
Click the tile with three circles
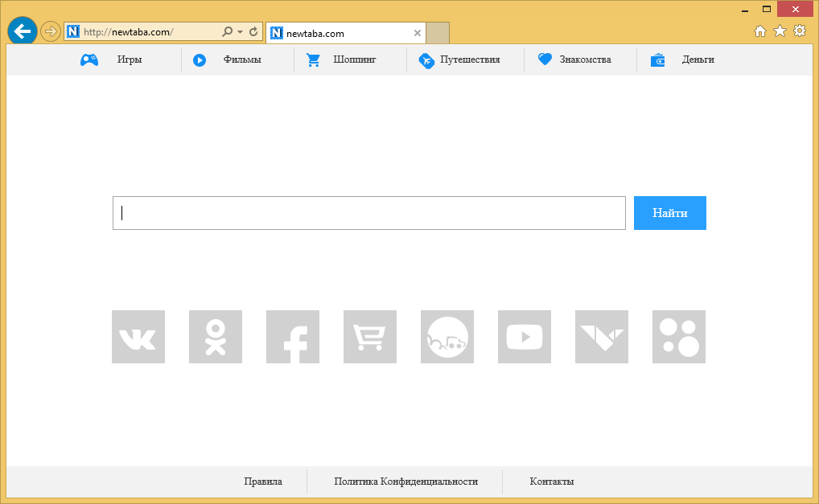tap(679, 337)
